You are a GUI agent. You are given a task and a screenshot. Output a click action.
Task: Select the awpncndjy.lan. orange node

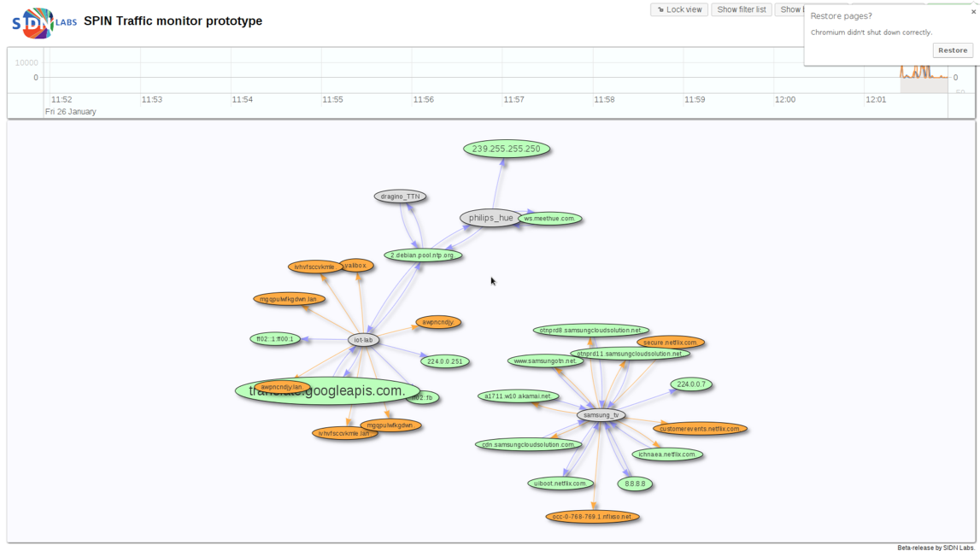coord(282,387)
